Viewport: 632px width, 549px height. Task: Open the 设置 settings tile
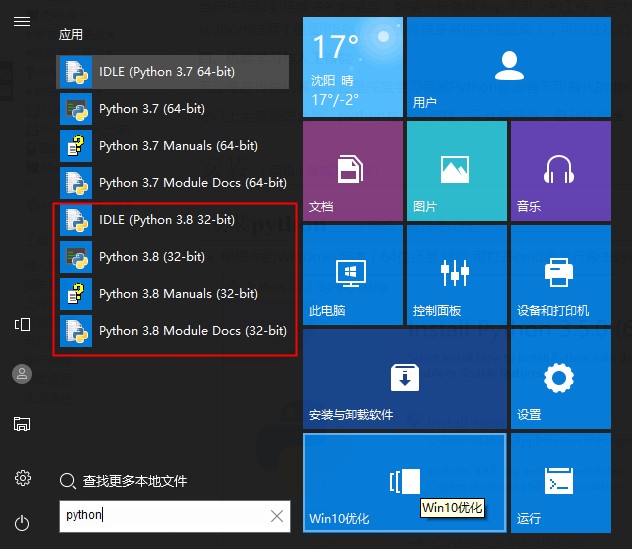click(x=561, y=379)
